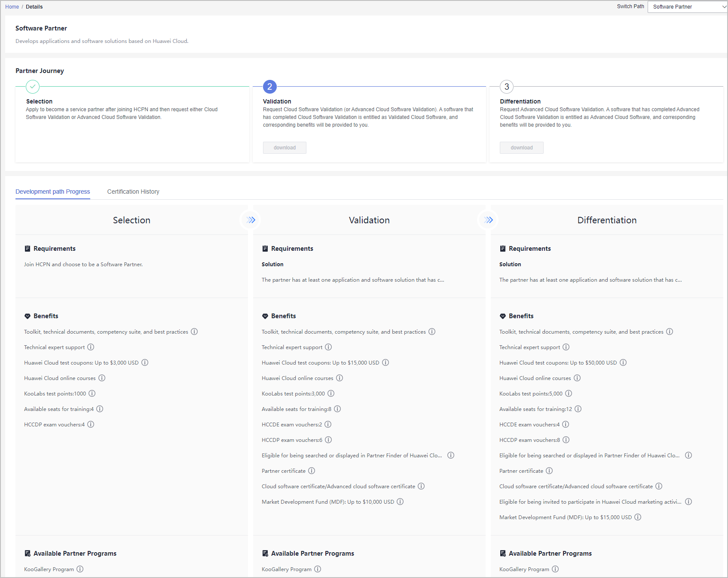
Task: Click Differentiation Benefits heading
Action: pyautogui.click(x=521, y=316)
